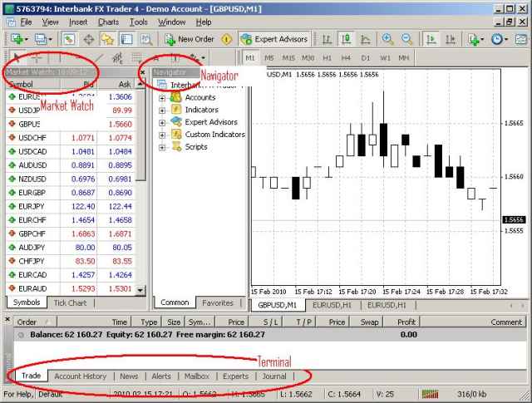Select the EURGBP row in Market Watch

tap(71, 193)
